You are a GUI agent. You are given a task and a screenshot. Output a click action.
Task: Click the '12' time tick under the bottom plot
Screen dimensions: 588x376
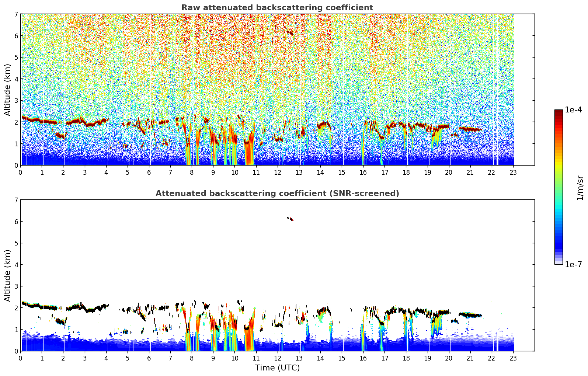[x=277, y=358]
